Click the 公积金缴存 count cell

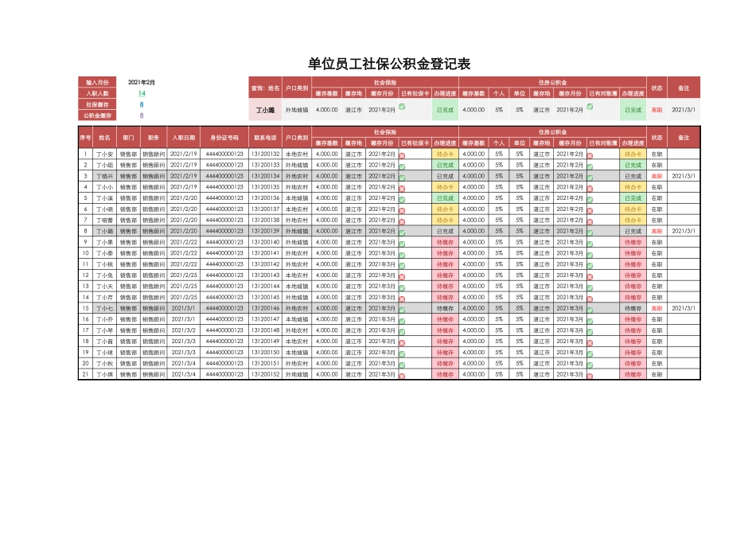click(142, 115)
